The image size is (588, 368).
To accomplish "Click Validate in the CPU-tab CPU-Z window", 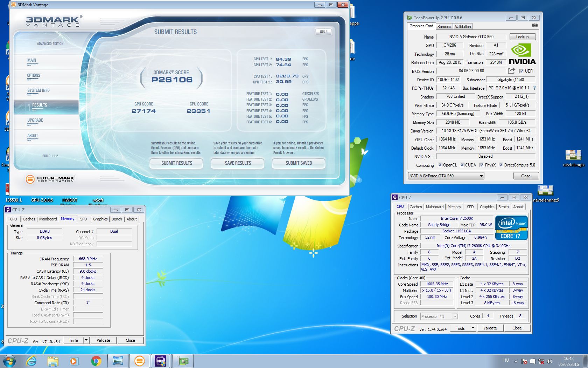I will 490,328.
